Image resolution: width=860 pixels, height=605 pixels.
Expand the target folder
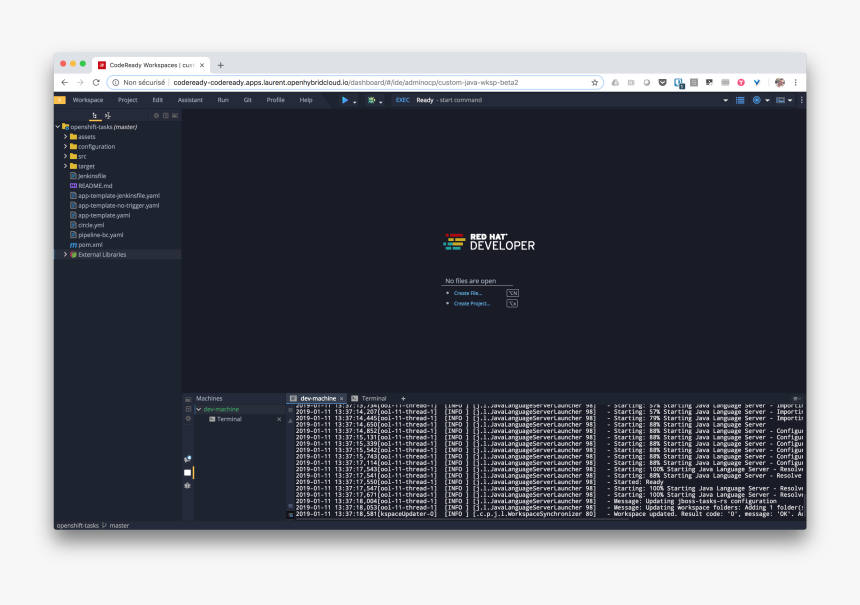[x=65, y=166]
